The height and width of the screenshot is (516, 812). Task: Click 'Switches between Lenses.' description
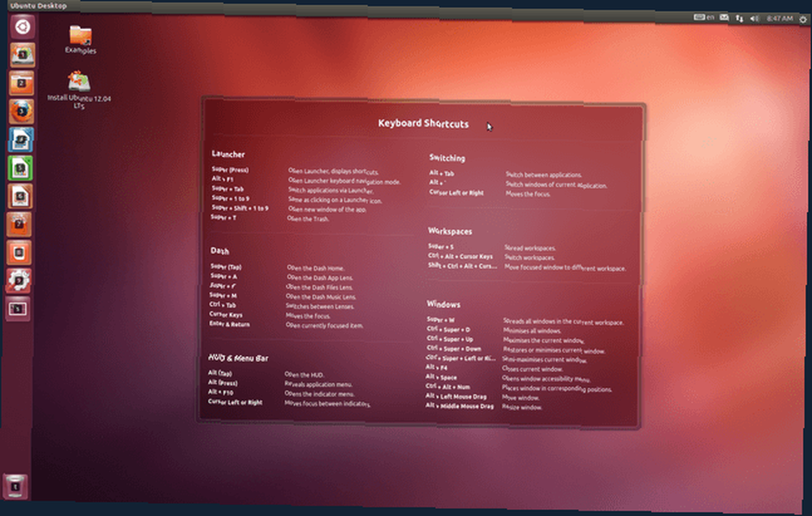click(320, 306)
